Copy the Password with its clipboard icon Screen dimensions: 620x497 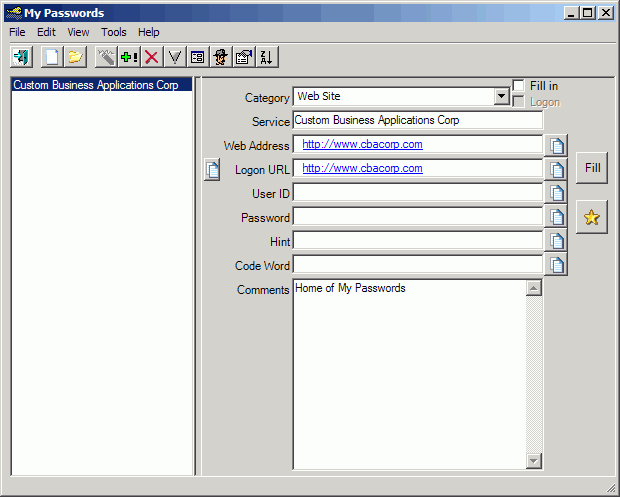pyautogui.click(x=556, y=217)
